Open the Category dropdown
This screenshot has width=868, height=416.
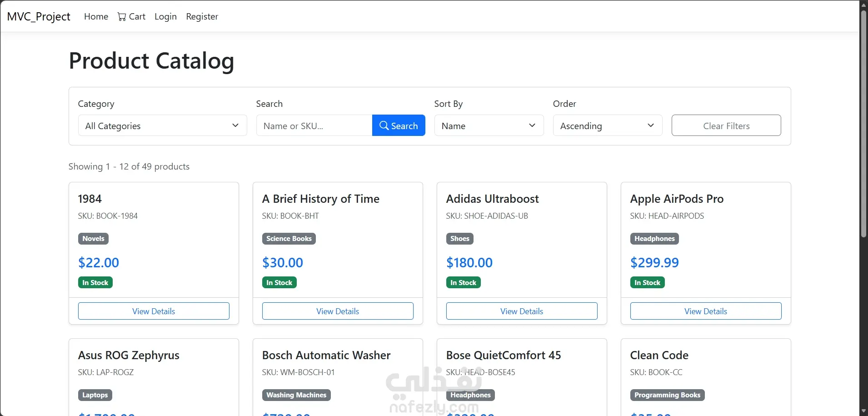click(163, 125)
